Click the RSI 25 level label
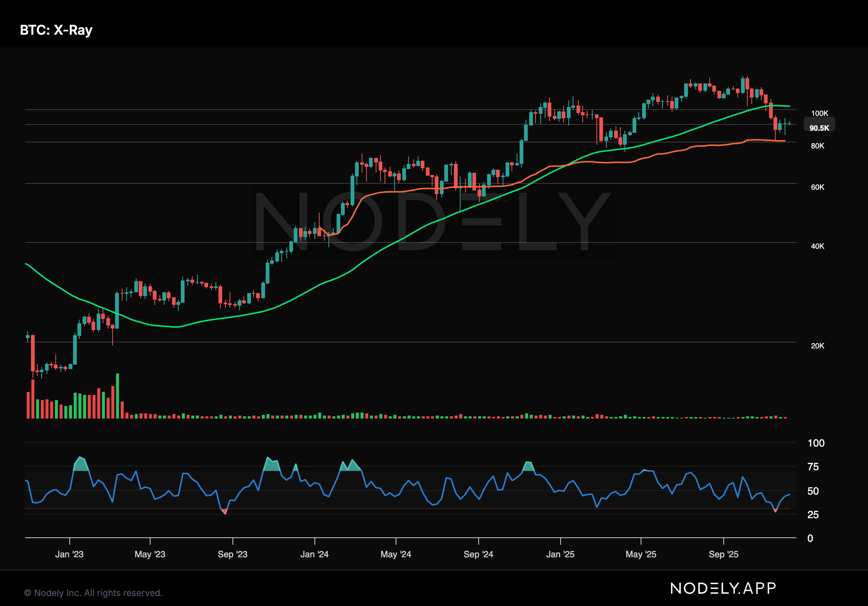 [x=813, y=514]
